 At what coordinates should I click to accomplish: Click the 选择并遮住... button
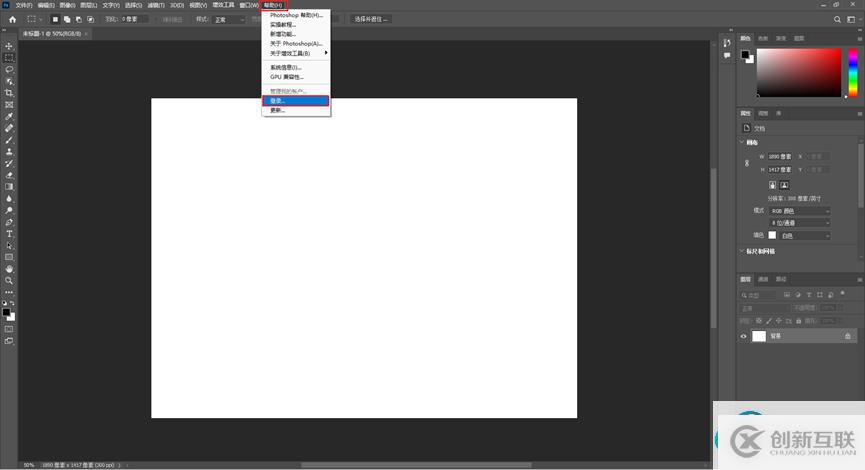pyautogui.click(x=371, y=19)
